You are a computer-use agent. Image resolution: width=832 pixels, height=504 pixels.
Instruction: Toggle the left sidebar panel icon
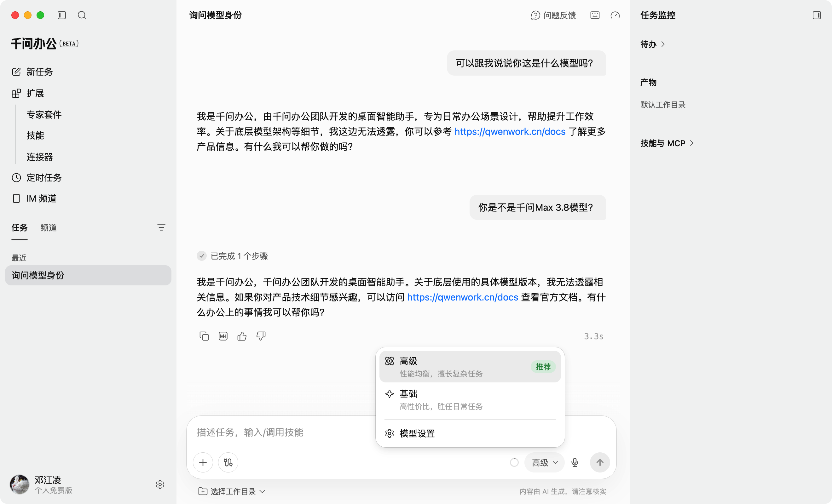[x=61, y=15]
